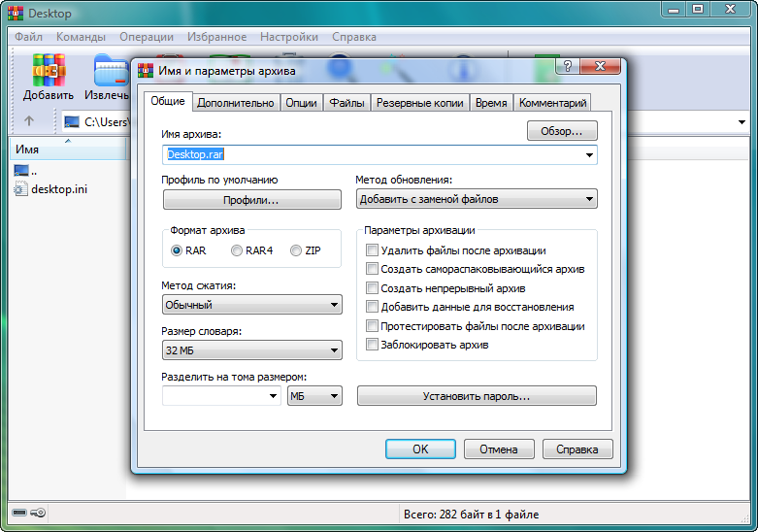758x532 pixels.
Task: Expand the main window address bar dropdown
Action: tap(742, 122)
